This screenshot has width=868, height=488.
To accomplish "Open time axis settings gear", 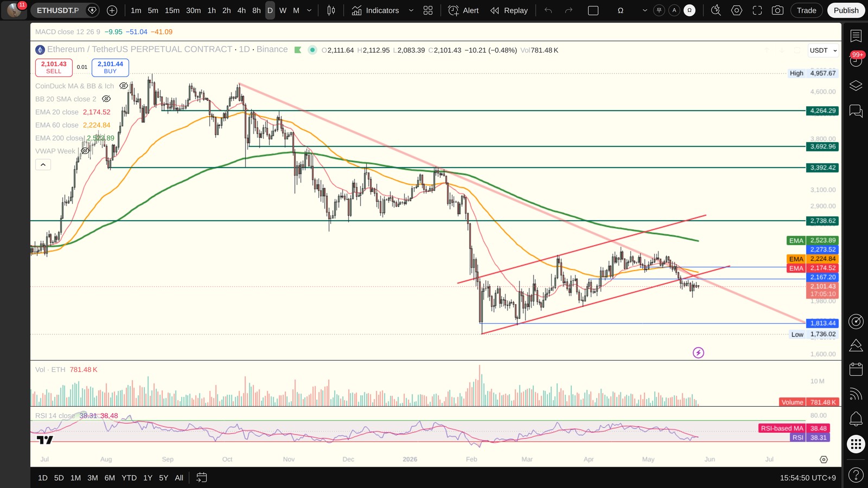I will [824, 459].
